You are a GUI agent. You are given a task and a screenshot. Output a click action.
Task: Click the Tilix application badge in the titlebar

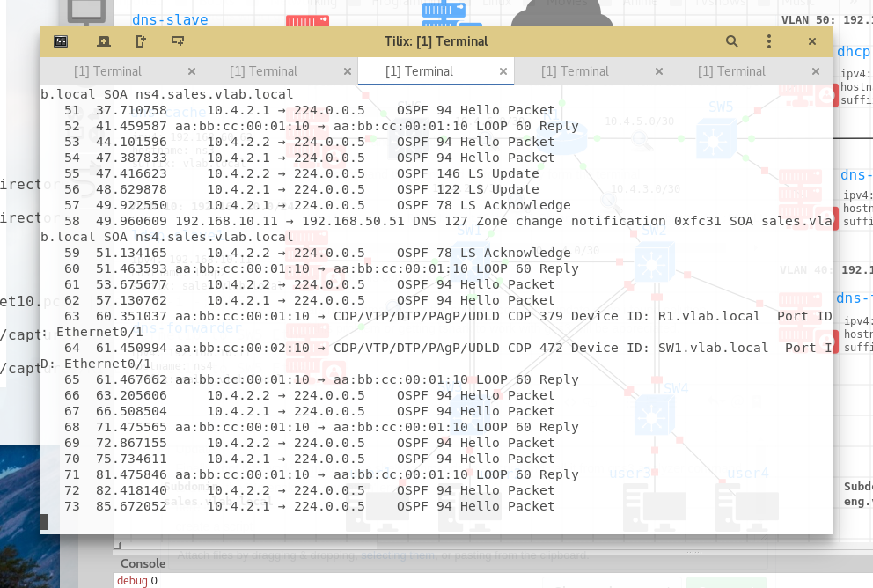61,40
